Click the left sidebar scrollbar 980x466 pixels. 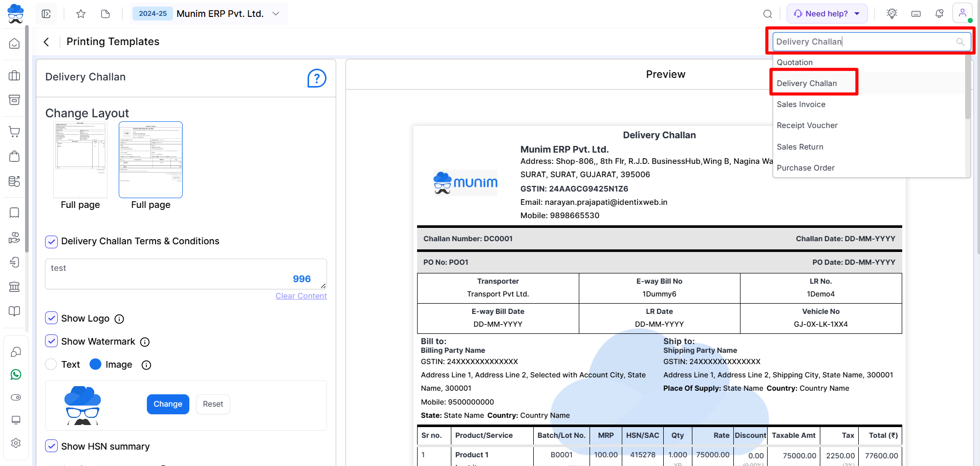point(27,138)
